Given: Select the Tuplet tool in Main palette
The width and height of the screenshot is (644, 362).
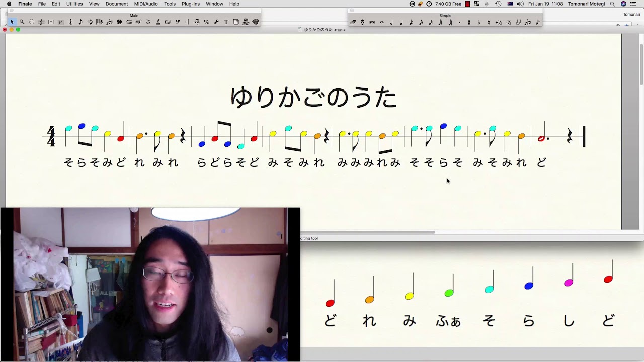Looking at the screenshot, I should click(x=109, y=22).
